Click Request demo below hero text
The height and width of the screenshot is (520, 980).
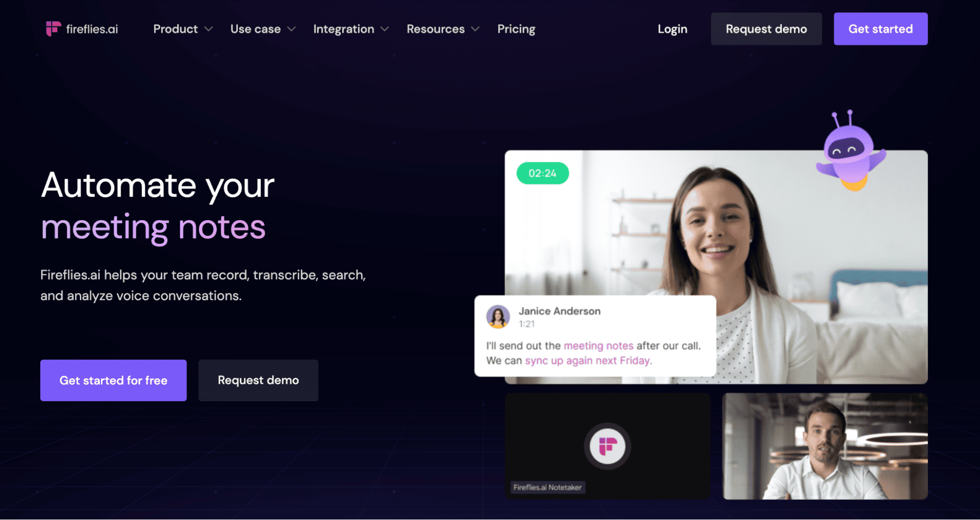[x=258, y=380]
